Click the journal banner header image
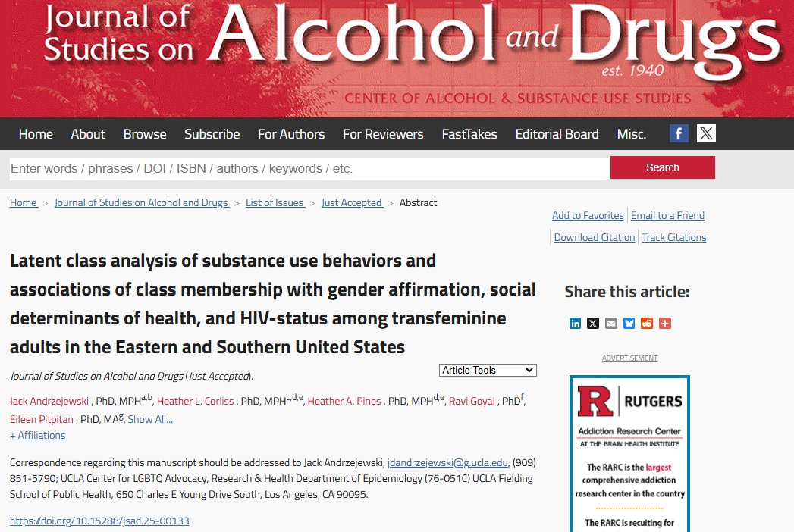Image resolution: width=794 pixels, height=532 pixels. point(397,58)
